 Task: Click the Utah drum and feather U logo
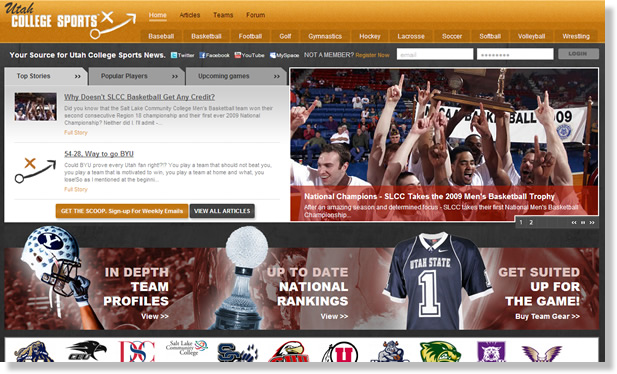pyautogui.click(x=340, y=352)
